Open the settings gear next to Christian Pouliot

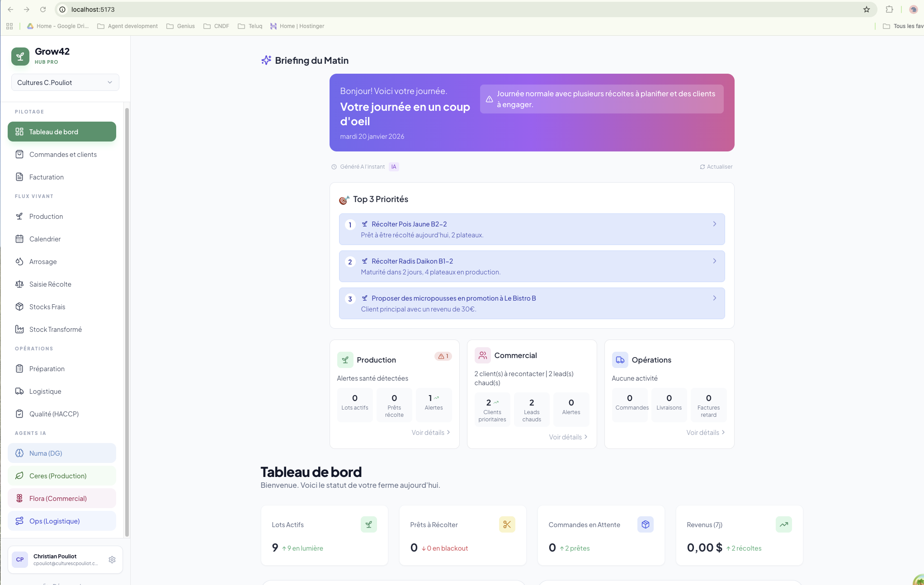pos(112,560)
